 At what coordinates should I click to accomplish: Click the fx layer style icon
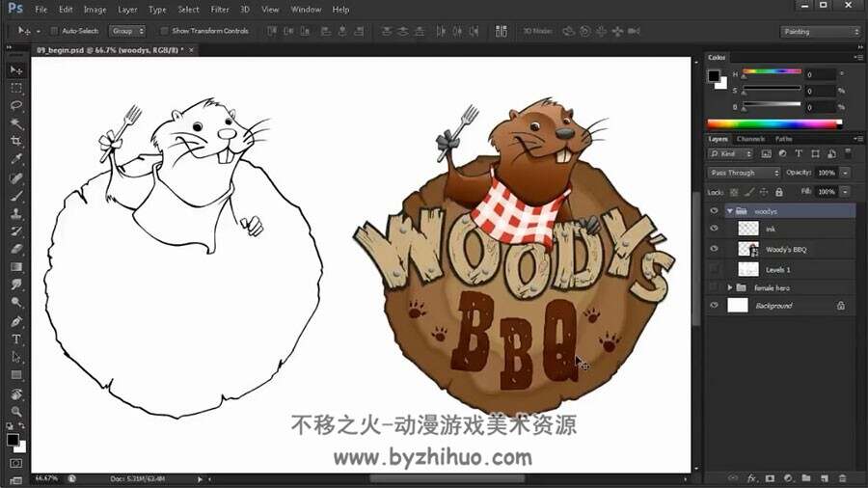coord(751,478)
